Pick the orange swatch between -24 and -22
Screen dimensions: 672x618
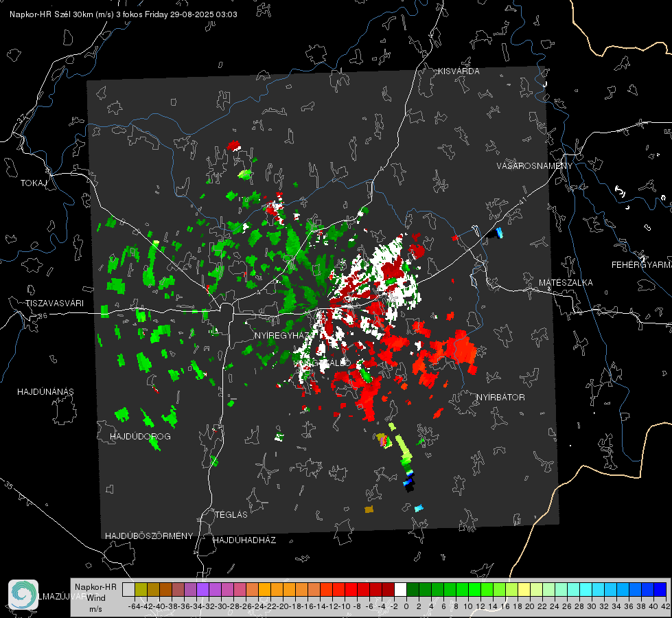click(264, 589)
